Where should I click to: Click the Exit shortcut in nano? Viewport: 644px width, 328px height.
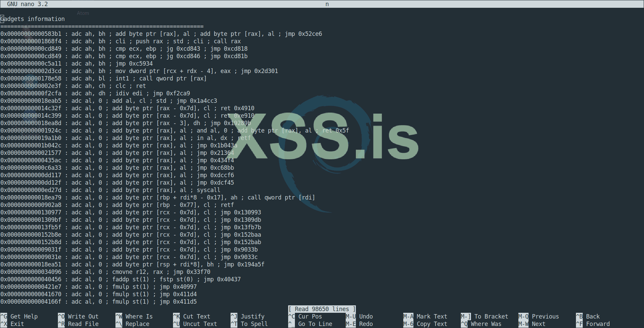[12, 324]
